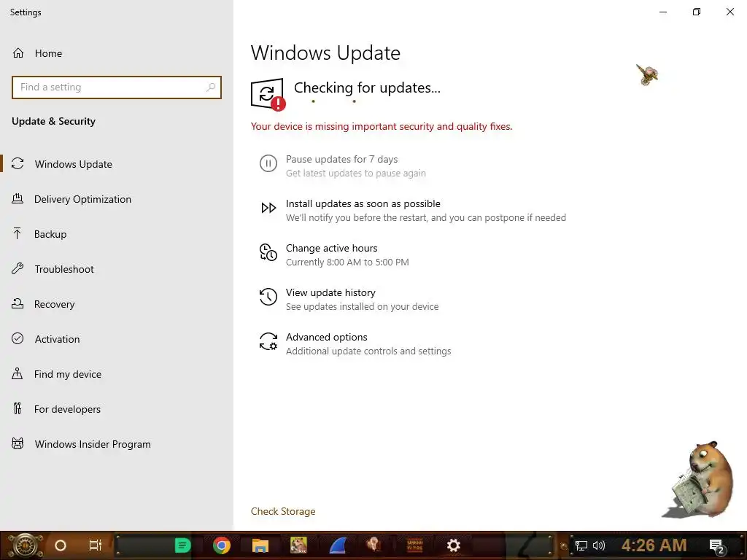Open the blue shark fin app in taskbar

338,545
